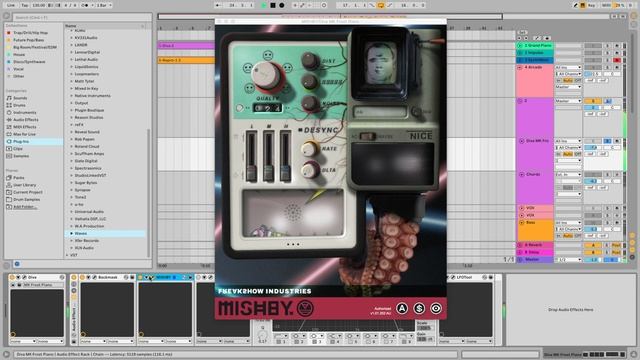Click the MIDI map mode button

[606, 5]
